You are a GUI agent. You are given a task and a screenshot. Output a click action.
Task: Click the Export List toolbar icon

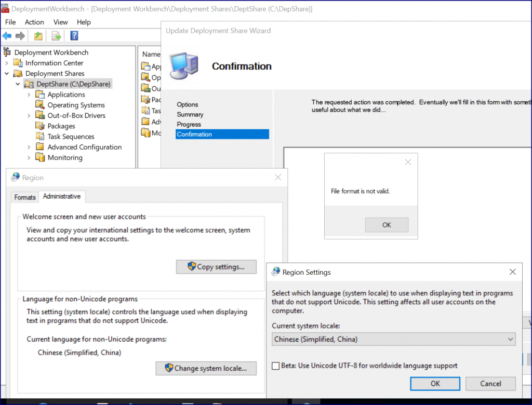pos(56,36)
